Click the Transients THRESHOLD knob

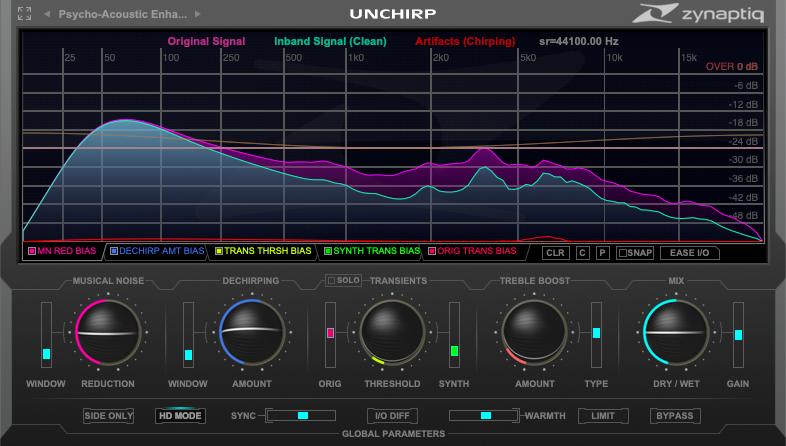point(392,333)
